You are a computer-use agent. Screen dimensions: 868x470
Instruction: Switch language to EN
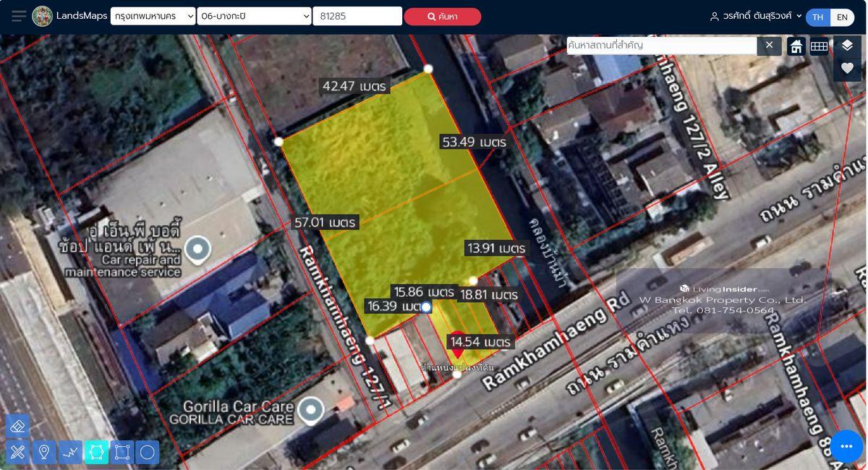(x=842, y=17)
